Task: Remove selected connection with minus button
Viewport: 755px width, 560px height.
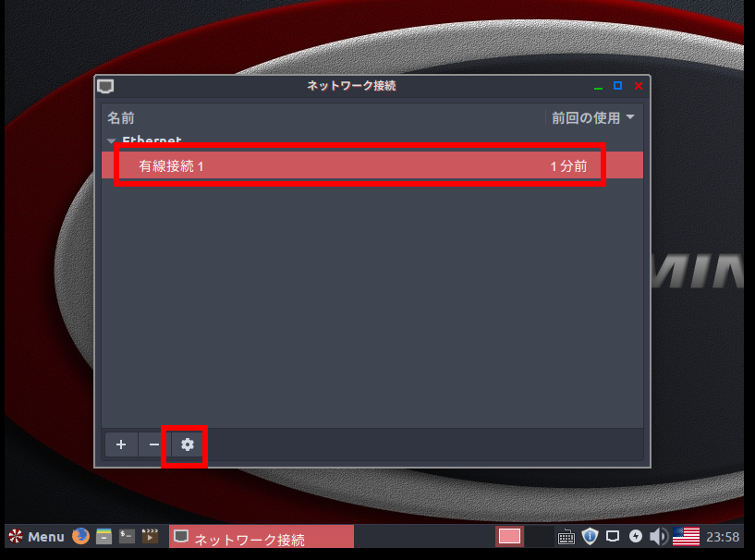Action: (x=153, y=444)
